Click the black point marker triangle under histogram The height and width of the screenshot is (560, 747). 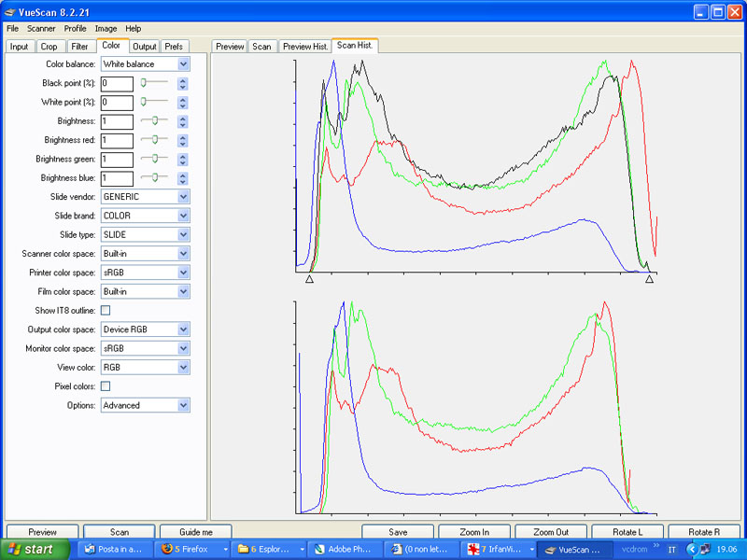click(x=310, y=278)
